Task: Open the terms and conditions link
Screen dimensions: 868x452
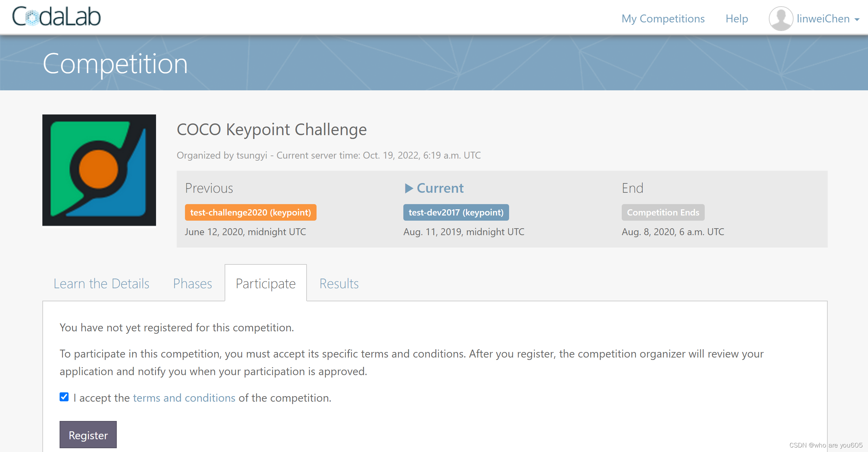Action: (x=184, y=398)
